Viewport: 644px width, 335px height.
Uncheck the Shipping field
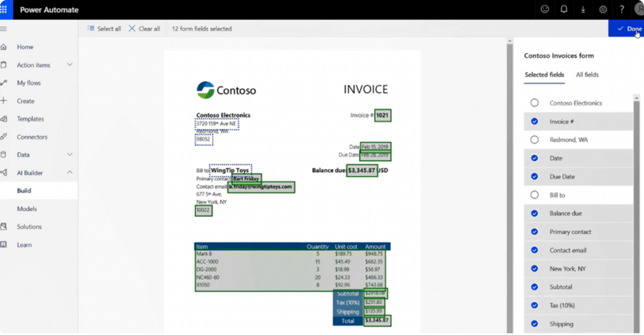(534, 324)
